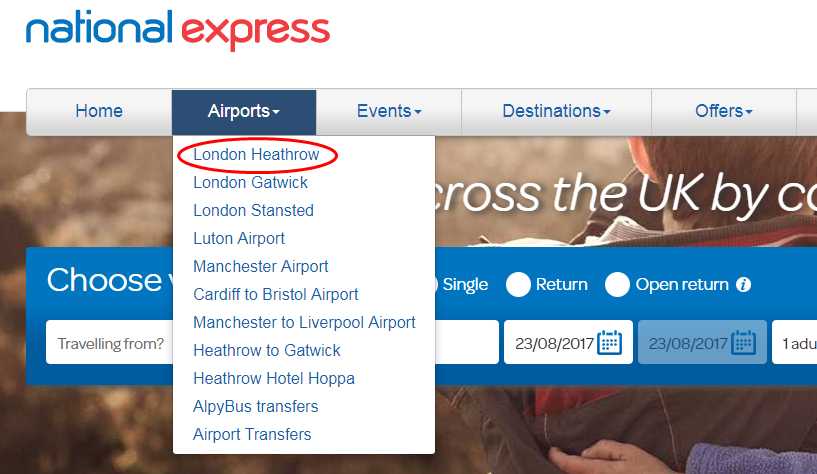
Task: Go to the Home tab
Action: [99, 111]
